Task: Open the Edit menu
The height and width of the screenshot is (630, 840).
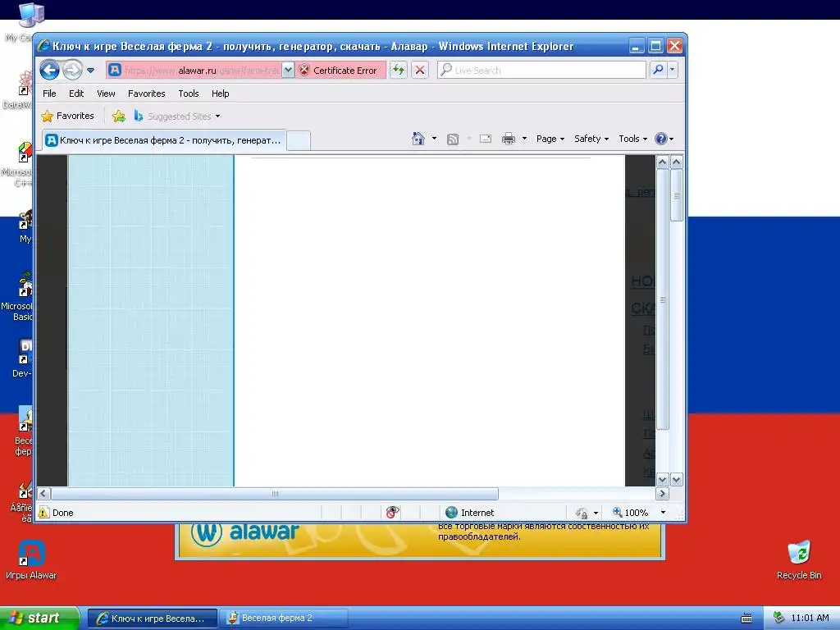Action: click(76, 94)
